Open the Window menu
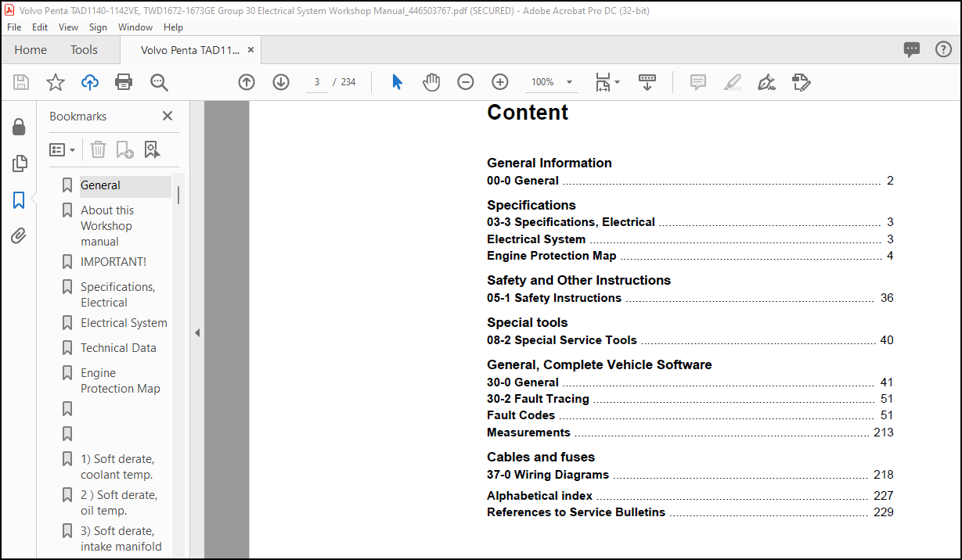 pyautogui.click(x=135, y=27)
